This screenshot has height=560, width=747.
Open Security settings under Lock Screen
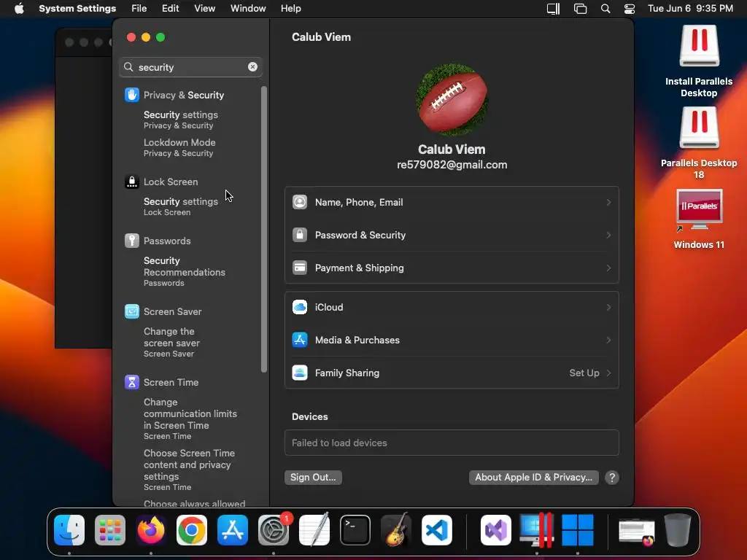tap(181, 206)
